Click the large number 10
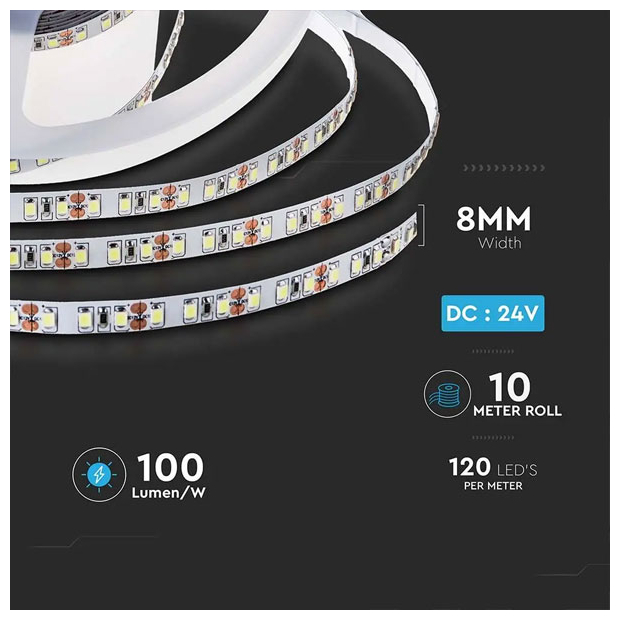This screenshot has width=620, height=620. coord(509,387)
